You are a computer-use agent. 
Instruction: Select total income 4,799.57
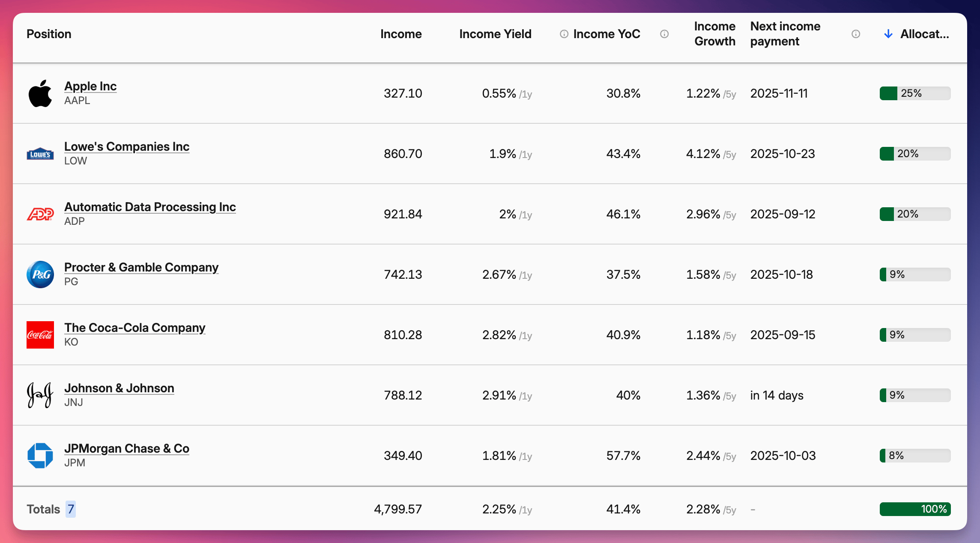tap(398, 509)
